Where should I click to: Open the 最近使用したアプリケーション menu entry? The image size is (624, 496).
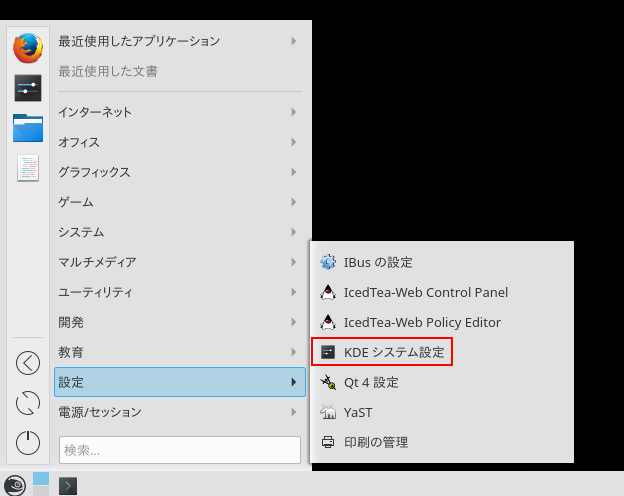[180, 41]
